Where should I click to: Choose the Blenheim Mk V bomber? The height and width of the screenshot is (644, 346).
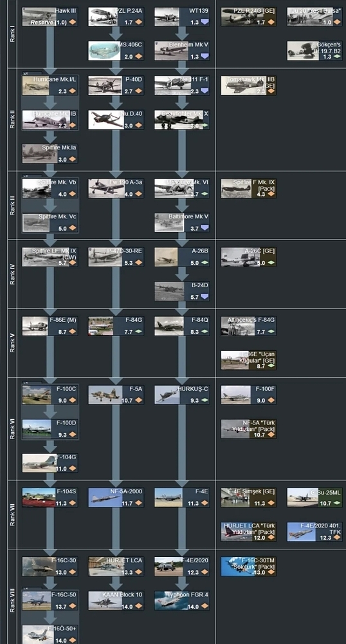(182, 50)
